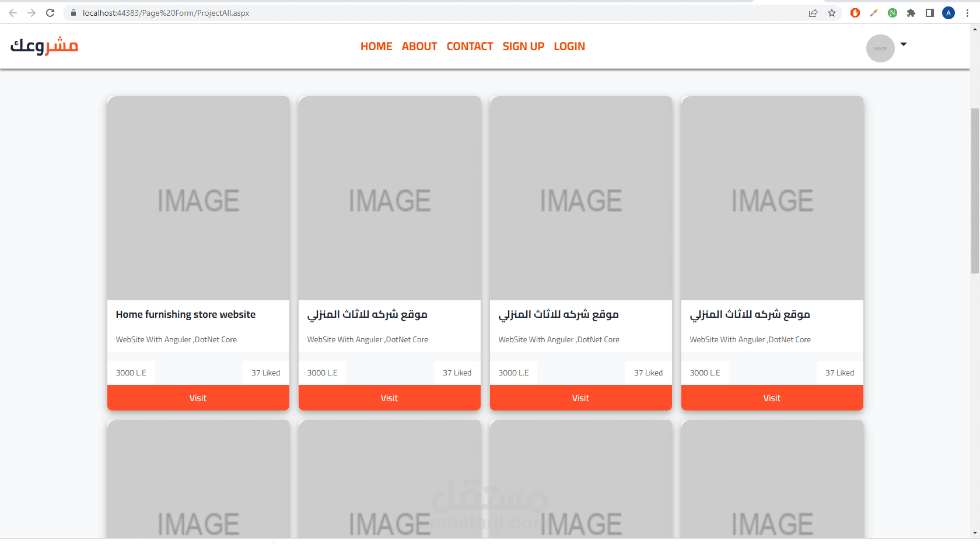Open the ABOUT nav link
The width and height of the screenshot is (980, 544).
pyautogui.click(x=419, y=46)
